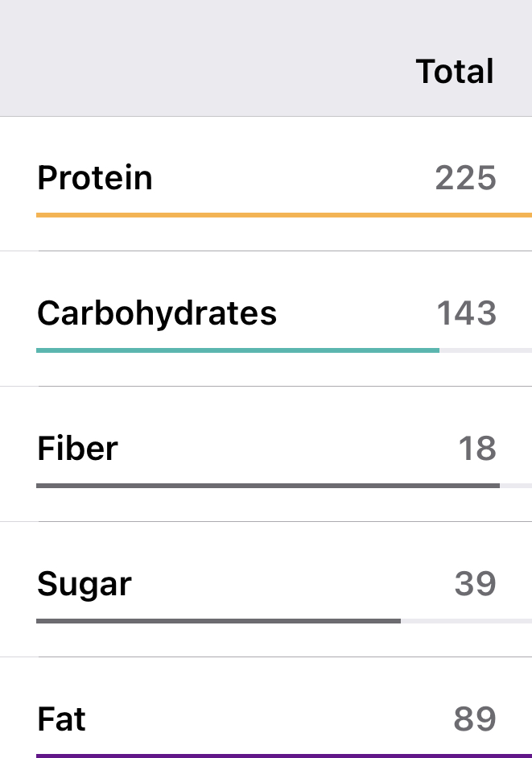Click the unfilled end of Carbohydrates bar
532x758 pixels.
[x=485, y=350]
